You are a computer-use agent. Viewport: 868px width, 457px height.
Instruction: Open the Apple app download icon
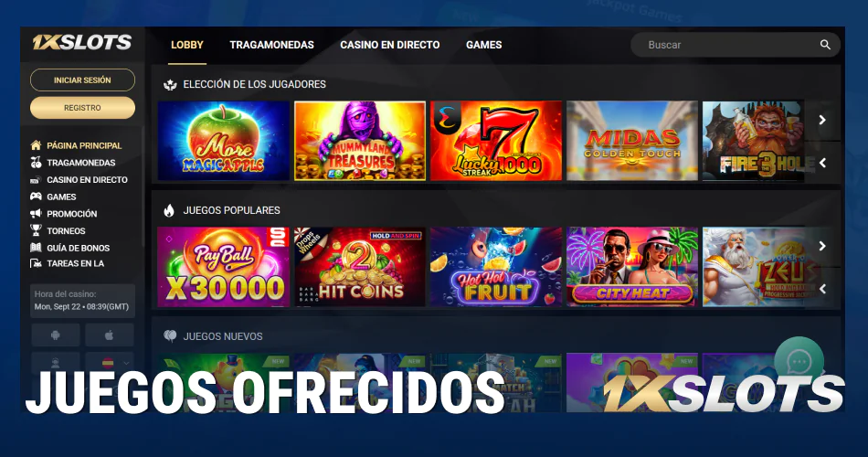[x=109, y=335]
